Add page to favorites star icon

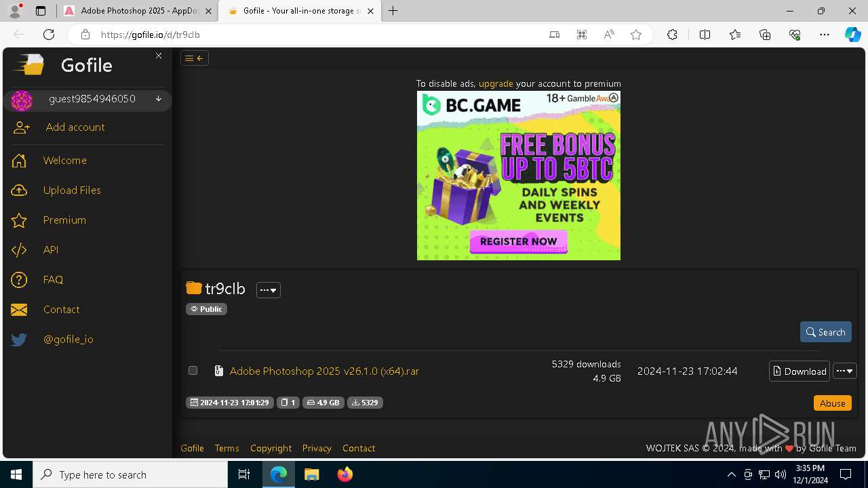click(x=636, y=35)
